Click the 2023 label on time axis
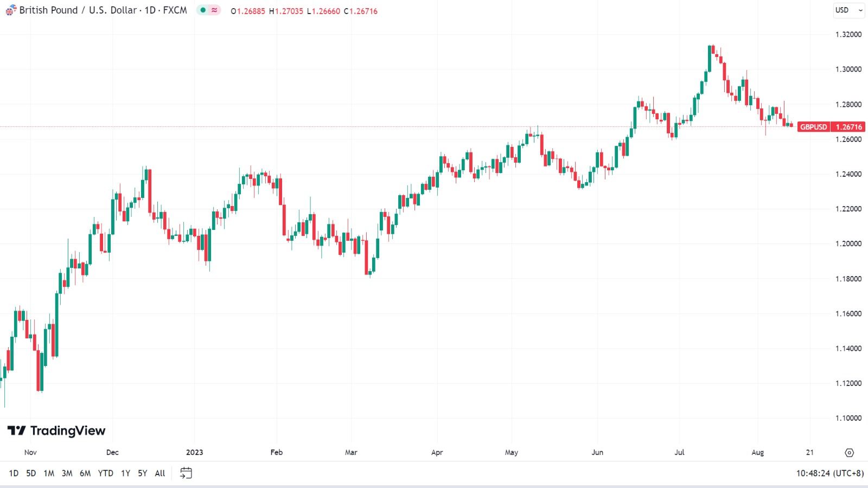The image size is (868, 488). pyautogui.click(x=194, y=452)
